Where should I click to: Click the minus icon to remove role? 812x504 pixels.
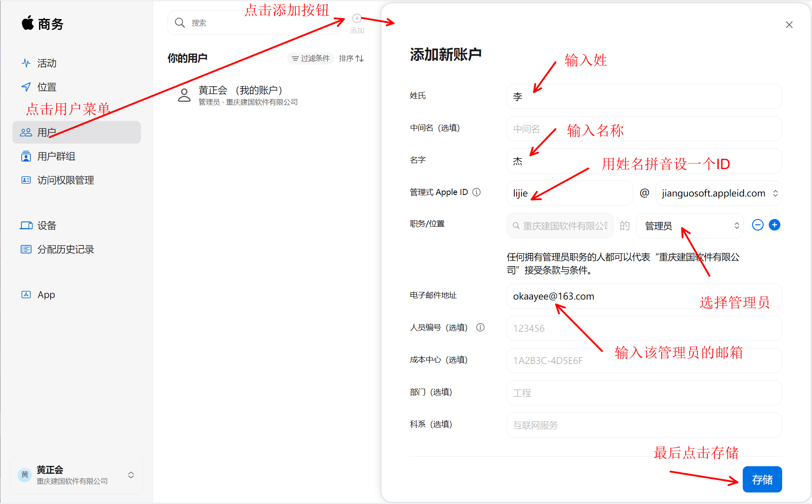tap(758, 225)
